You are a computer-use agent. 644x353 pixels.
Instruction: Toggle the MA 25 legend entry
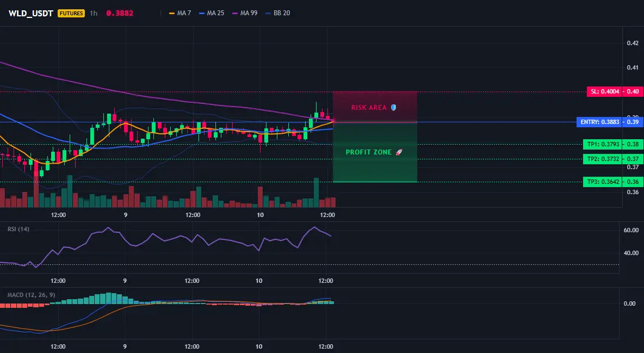212,13
